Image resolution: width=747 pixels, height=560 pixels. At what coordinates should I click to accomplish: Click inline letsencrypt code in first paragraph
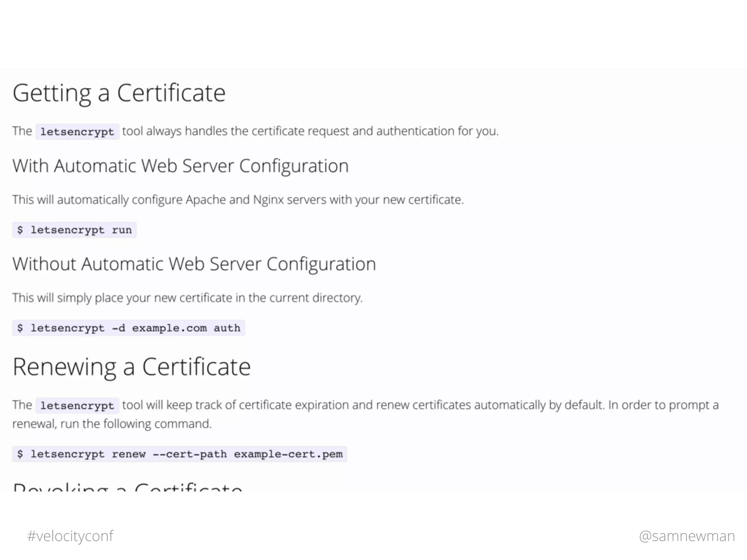pos(77,132)
